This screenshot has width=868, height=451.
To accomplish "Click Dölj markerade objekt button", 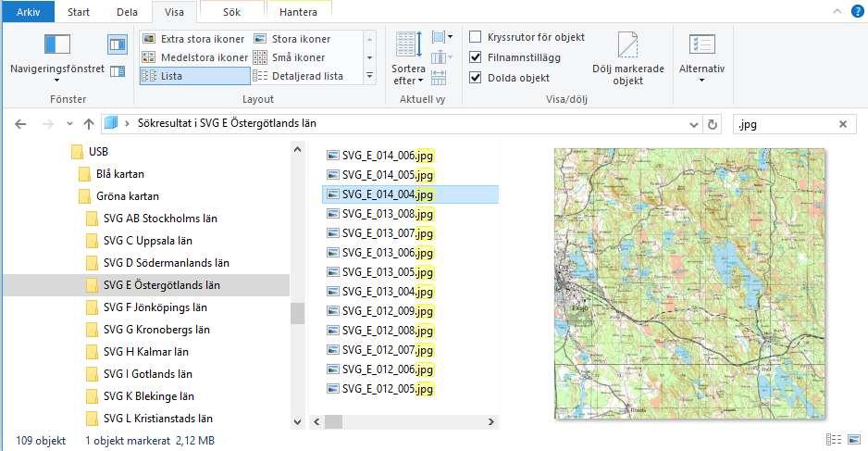I will pos(627,58).
